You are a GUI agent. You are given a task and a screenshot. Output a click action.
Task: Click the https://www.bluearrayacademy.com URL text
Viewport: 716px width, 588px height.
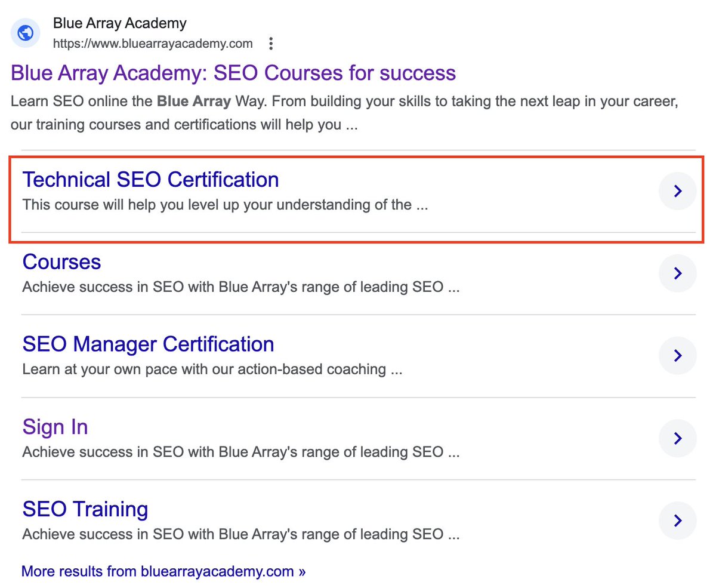pos(153,44)
